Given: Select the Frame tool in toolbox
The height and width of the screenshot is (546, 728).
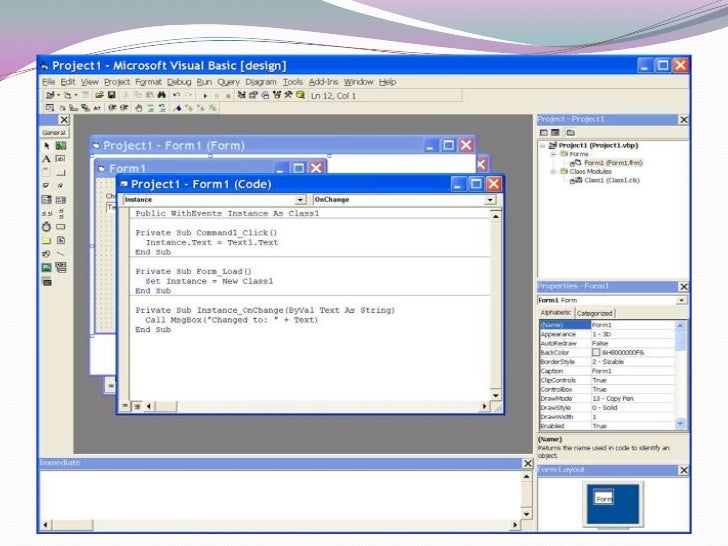Looking at the screenshot, I should point(46,173).
